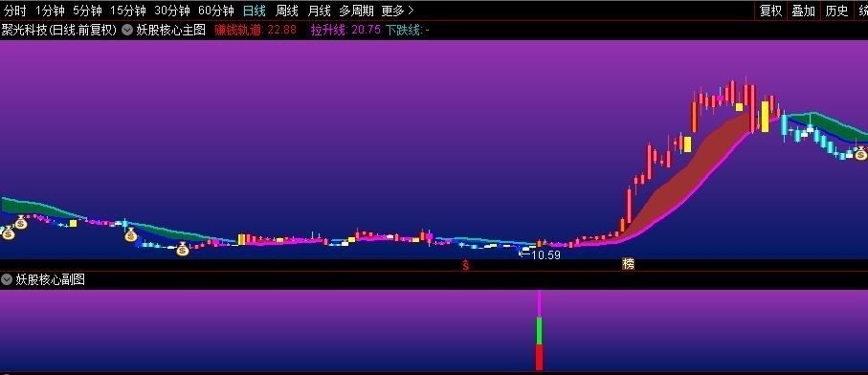Image resolution: width=868 pixels, height=375 pixels.
Task: Switch to 周线 weekly chart
Action: point(287,11)
